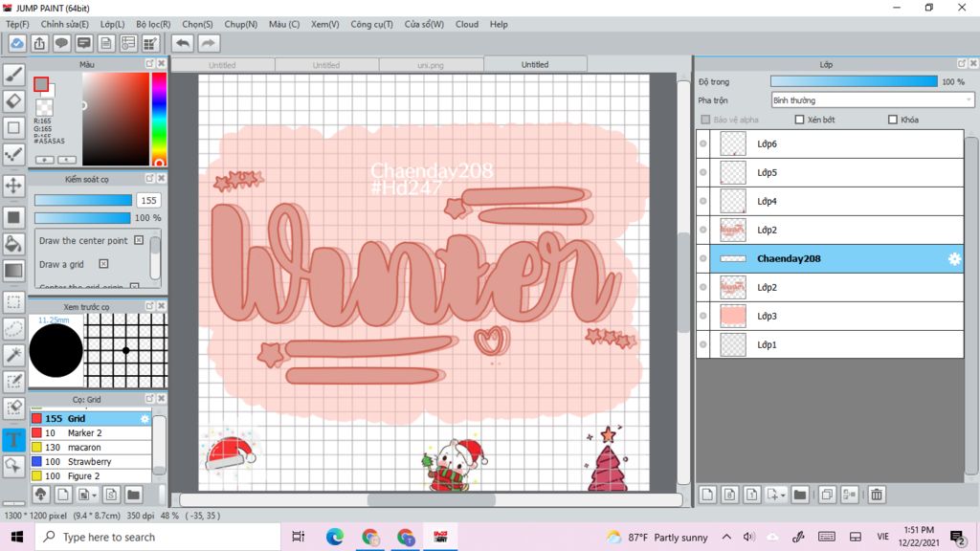This screenshot has width=980, height=551.
Task: Download cloud brush icon
Action: tap(40, 495)
